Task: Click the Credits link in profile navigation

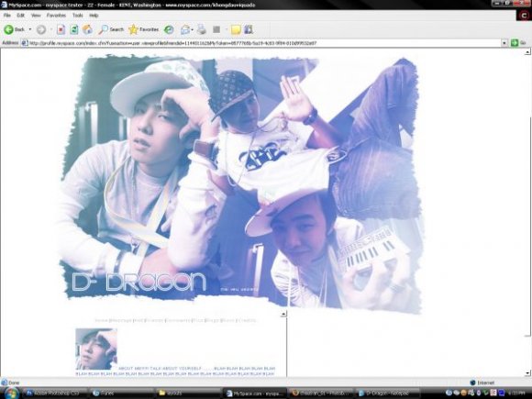Action: [x=248, y=320]
